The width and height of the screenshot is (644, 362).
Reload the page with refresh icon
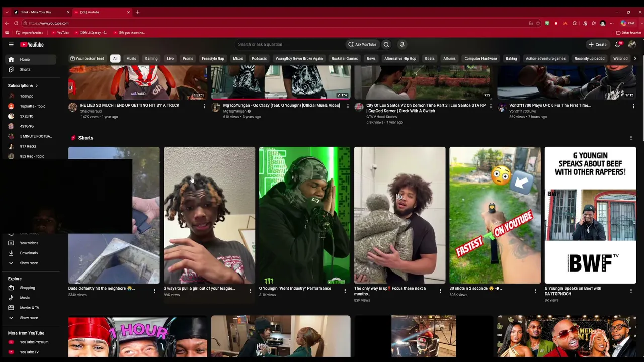(16, 23)
